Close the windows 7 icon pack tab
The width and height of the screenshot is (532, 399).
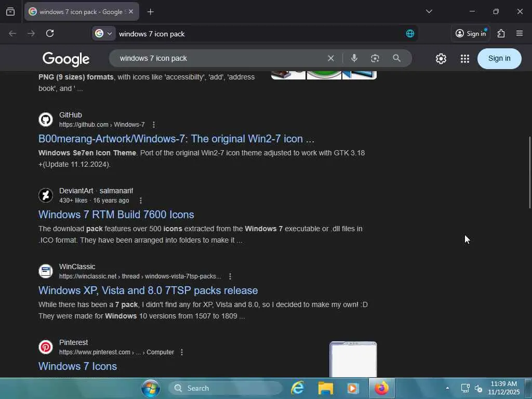pos(131,11)
